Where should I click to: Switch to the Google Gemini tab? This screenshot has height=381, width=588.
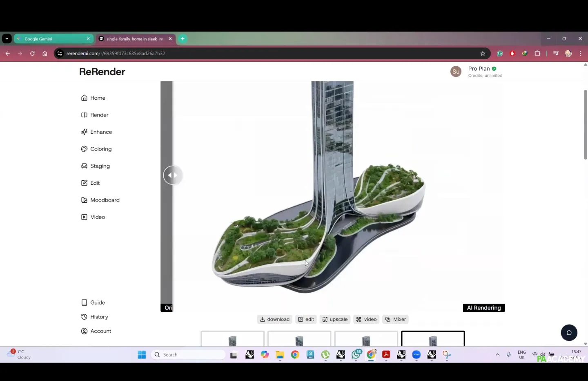point(53,39)
